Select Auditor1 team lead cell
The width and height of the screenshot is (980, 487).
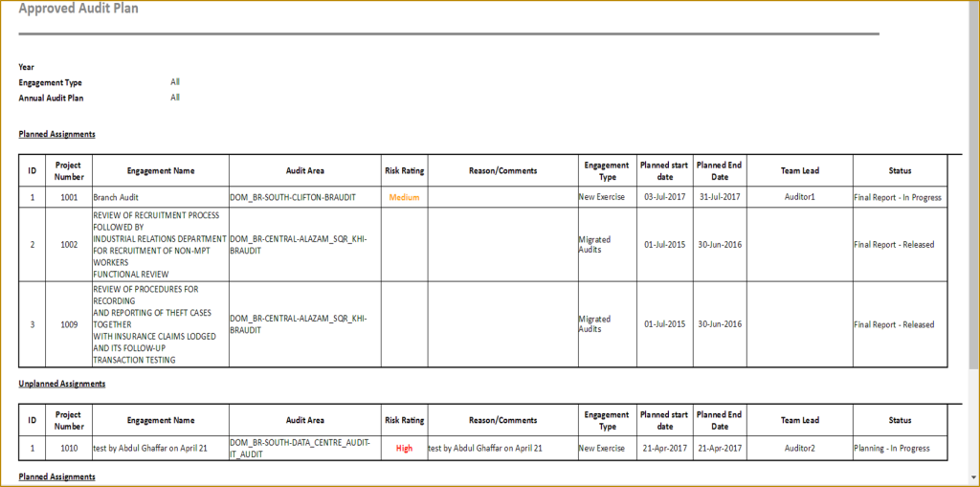pyautogui.click(x=800, y=197)
